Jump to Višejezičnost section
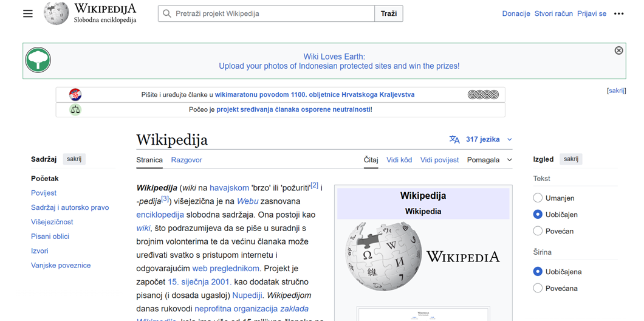The height and width of the screenshot is (321, 644). click(52, 221)
